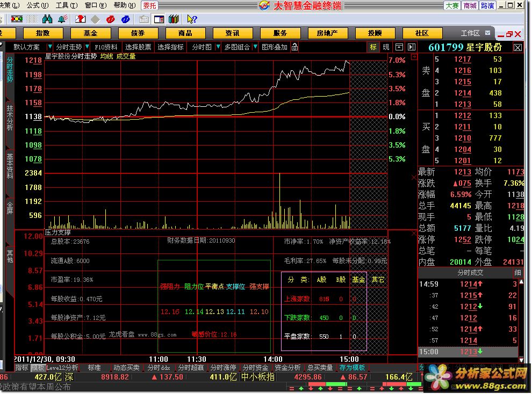Open the bookshelf library icon
The height and width of the screenshot is (394, 532).
[174, 19]
